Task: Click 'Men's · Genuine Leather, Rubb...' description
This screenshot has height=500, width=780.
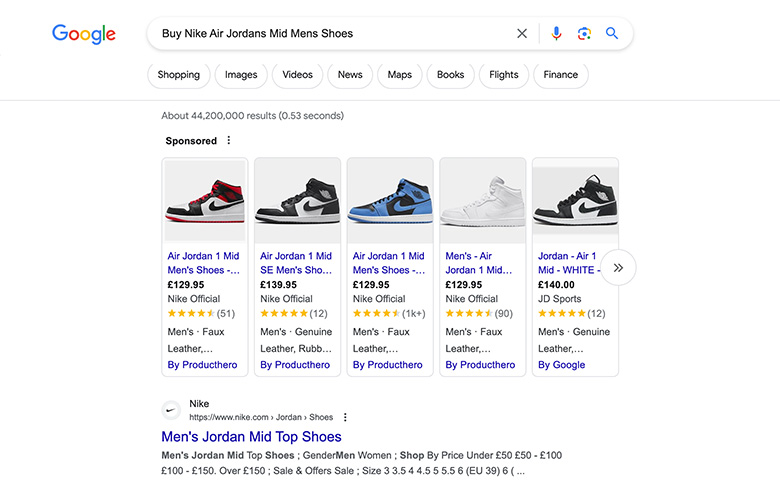Action: click(x=296, y=340)
